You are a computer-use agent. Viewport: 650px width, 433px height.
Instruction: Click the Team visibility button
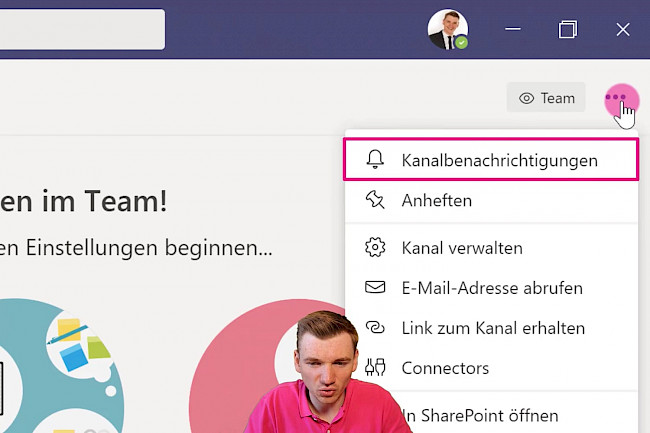pyautogui.click(x=546, y=98)
